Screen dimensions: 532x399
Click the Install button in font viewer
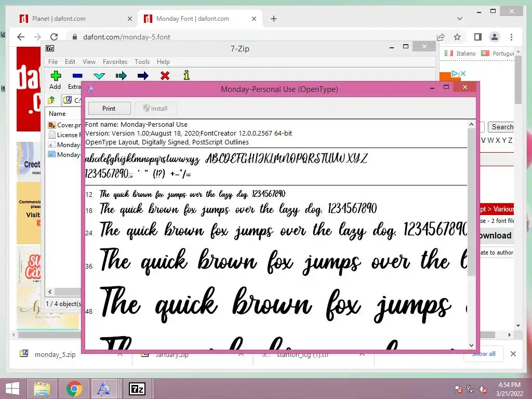coord(155,109)
